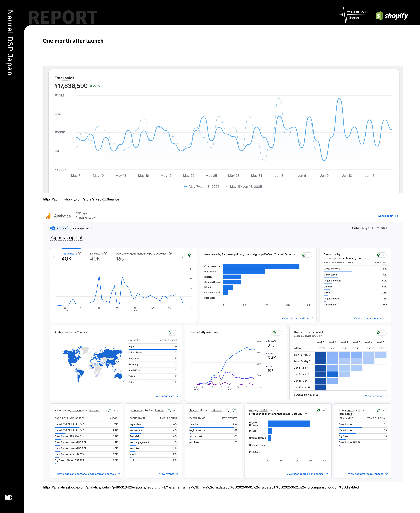Open the View retention link
This screenshot has width=420, height=513.
[376, 396]
